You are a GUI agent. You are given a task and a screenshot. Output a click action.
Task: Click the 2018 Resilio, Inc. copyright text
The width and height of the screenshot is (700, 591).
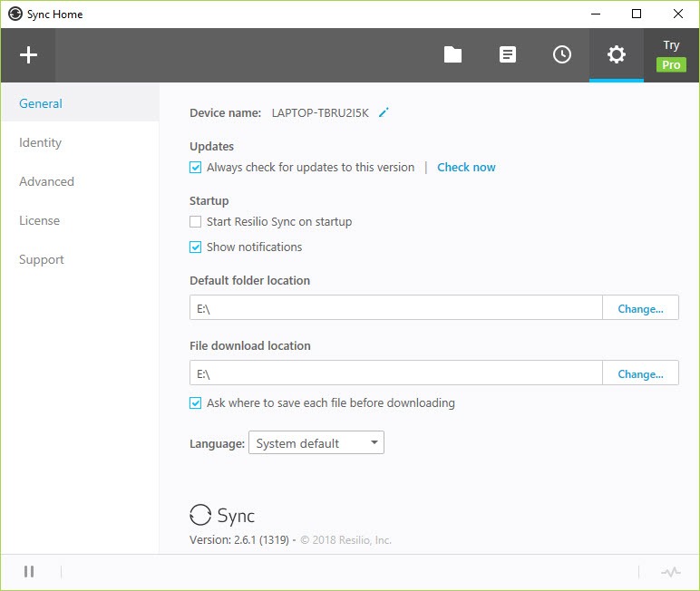[x=346, y=540]
